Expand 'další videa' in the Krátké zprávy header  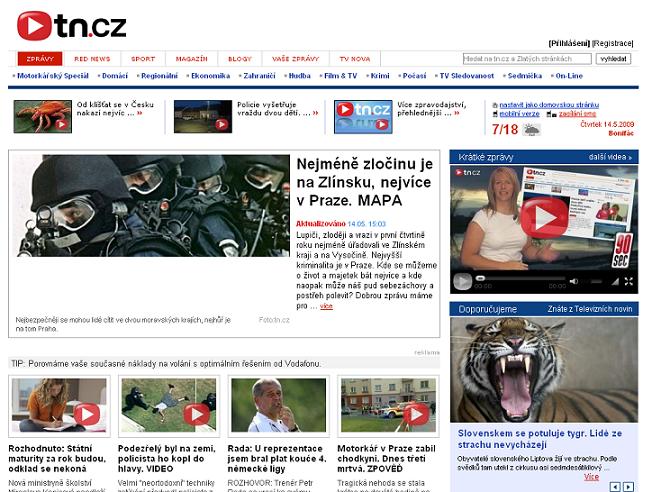click(x=610, y=157)
